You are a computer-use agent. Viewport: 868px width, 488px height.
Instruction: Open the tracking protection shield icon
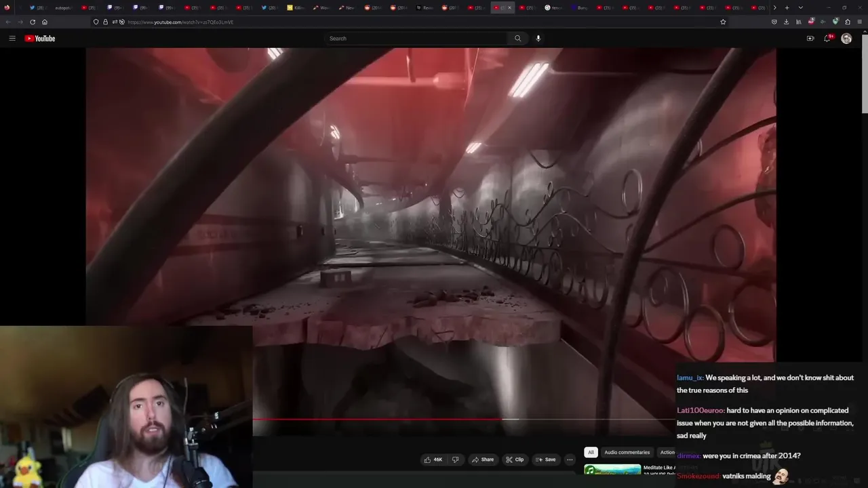coord(96,22)
